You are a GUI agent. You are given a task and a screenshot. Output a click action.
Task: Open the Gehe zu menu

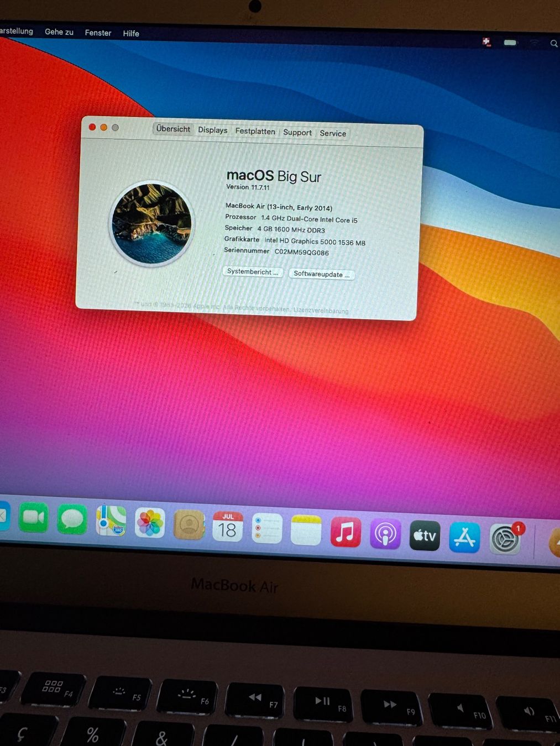click(x=59, y=32)
